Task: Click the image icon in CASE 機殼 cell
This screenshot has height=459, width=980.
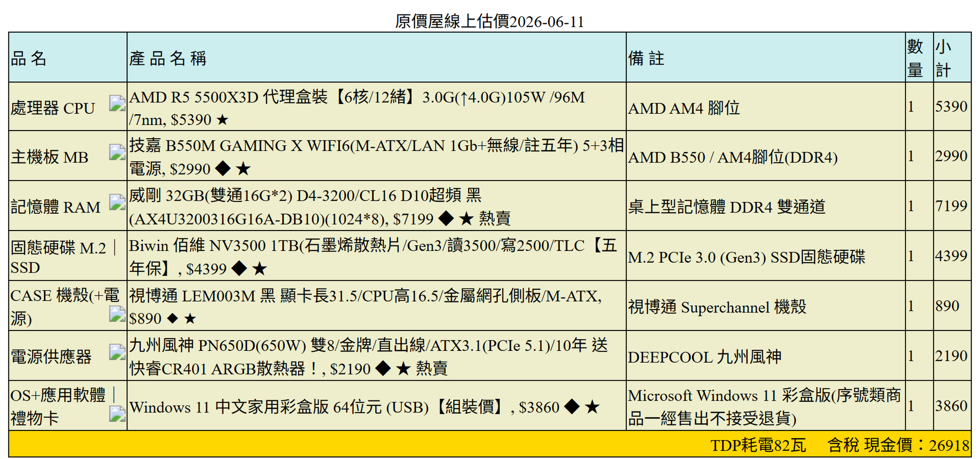Action: (x=117, y=314)
